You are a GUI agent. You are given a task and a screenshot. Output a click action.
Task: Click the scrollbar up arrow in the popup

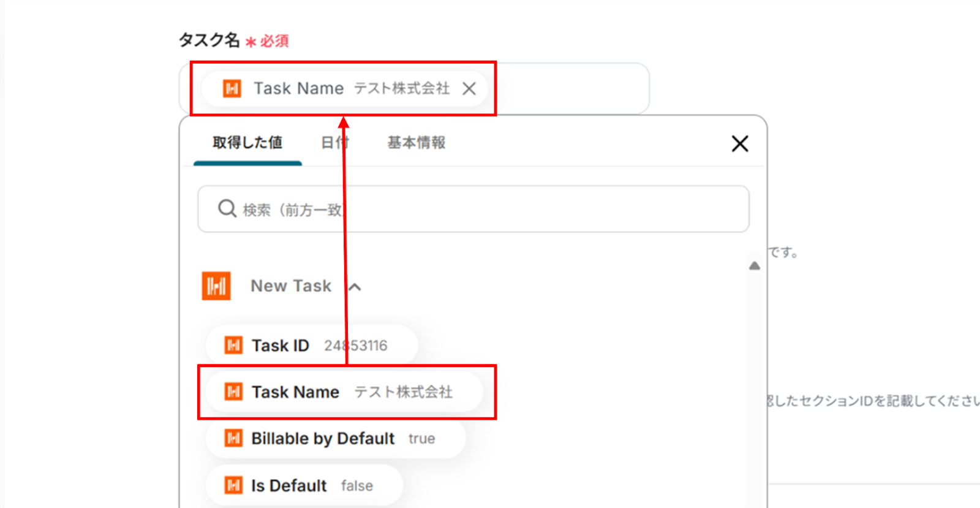click(x=755, y=266)
